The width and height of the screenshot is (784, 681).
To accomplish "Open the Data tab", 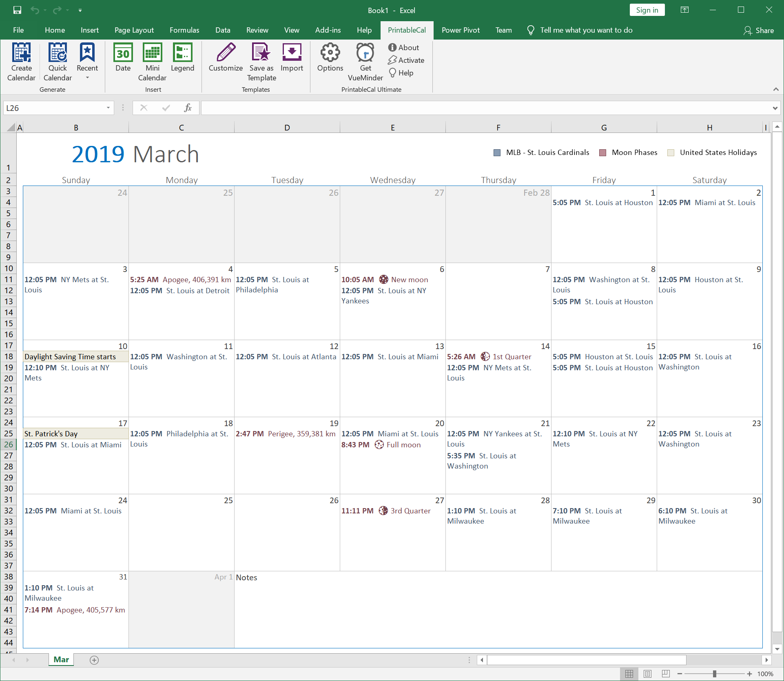I will click(223, 30).
